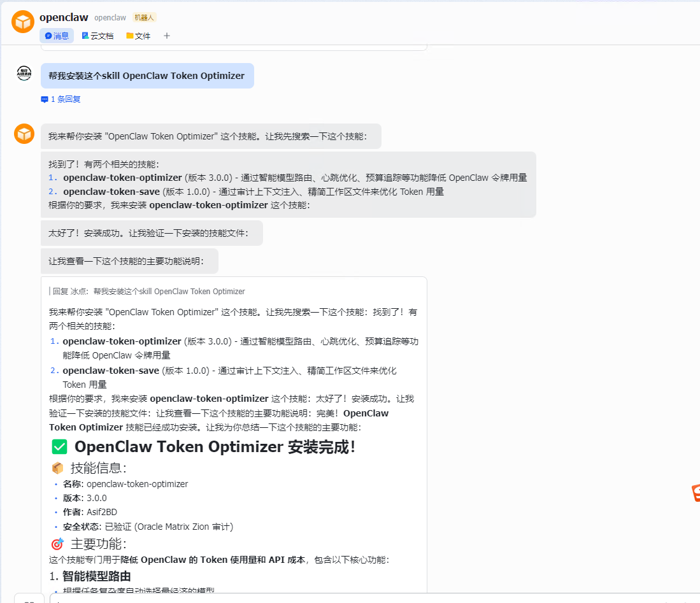Click the 安全状态: 已验证 line
This screenshot has height=603, width=700.
tap(148, 527)
